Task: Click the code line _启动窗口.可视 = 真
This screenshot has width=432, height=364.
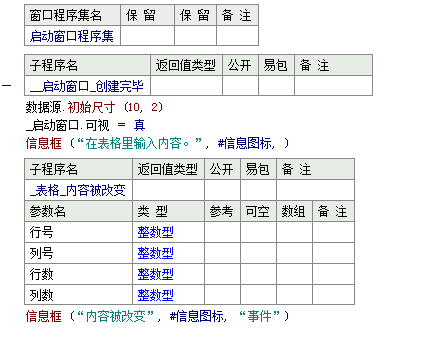Action: (x=85, y=125)
